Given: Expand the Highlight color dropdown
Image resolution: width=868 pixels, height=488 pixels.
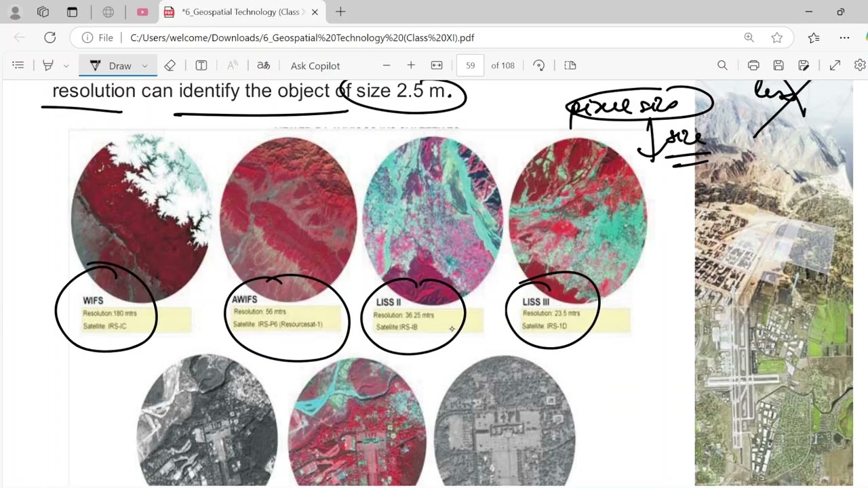Looking at the screenshot, I should pos(66,66).
